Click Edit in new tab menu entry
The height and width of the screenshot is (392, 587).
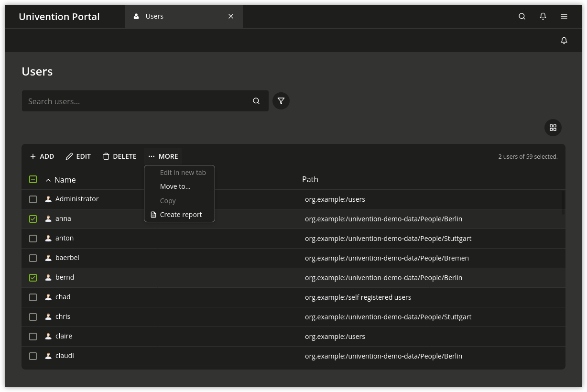179,173
